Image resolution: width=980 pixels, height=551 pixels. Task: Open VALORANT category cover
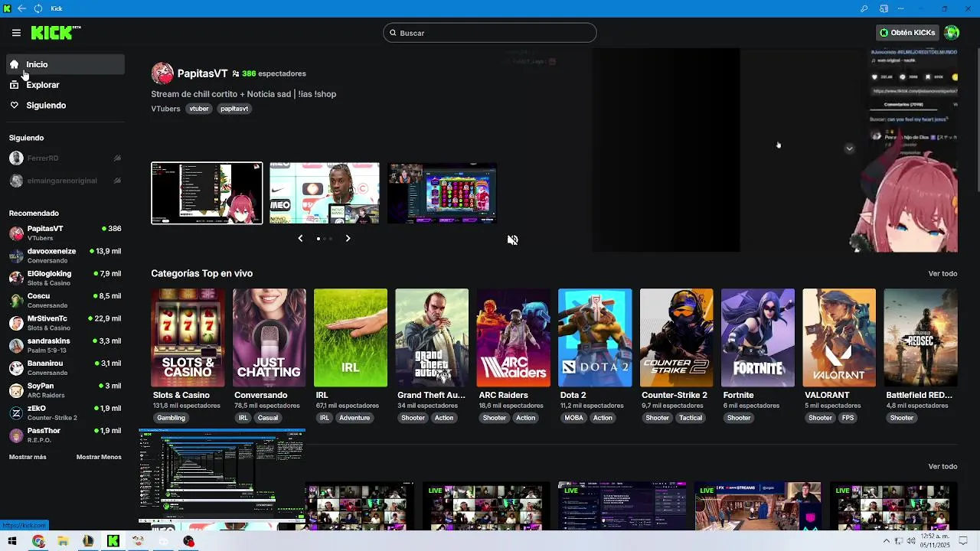point(839,337)
